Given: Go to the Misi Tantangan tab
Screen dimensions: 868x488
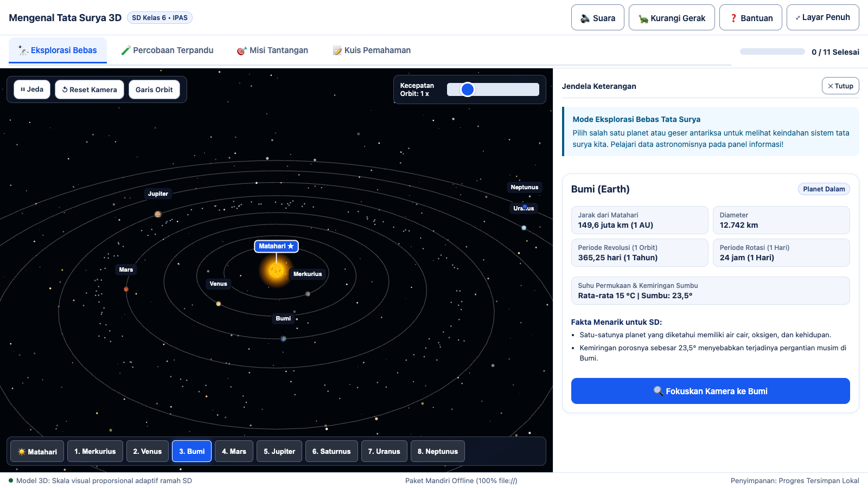Looking at the screenshot, I should click(x=272, y=50).
